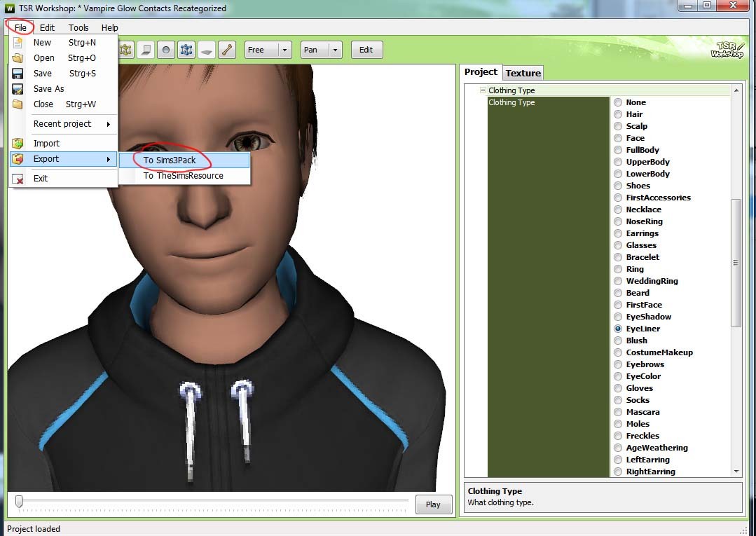Click the Close project folder icon
The width and height of the screenshot is (756, 536).
coord(18,104)
